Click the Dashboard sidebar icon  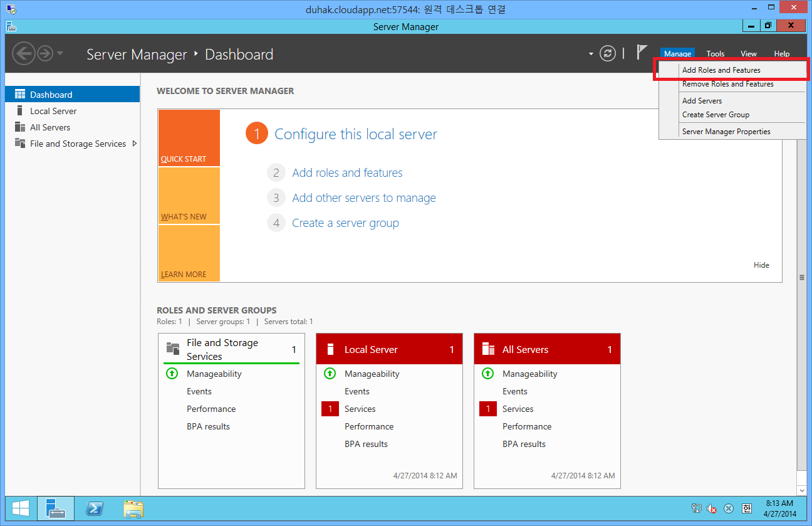click(20, 95)
